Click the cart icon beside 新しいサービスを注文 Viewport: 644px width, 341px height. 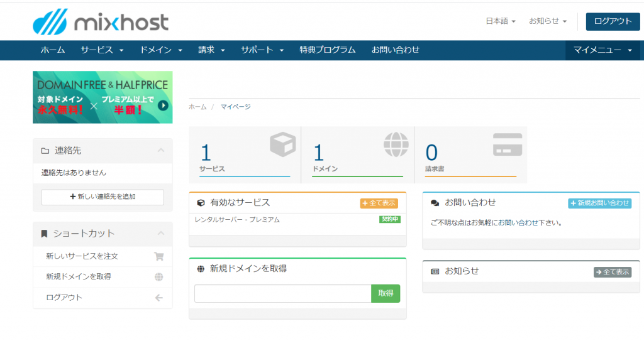(x=159, y=256)
